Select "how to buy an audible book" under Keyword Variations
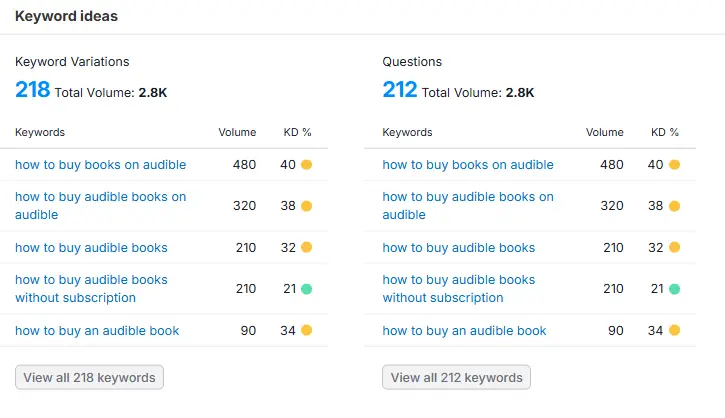Image resolution: width=725 pixels, height=418 pixels. point(97,330)
